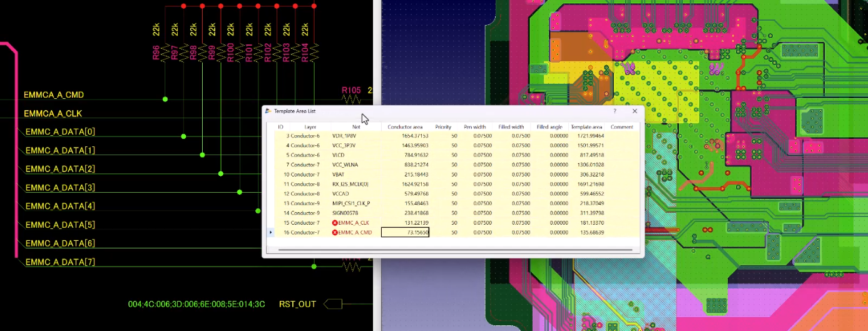Sort by the Net column header
Image resolution: width=868 pixels, height=331 pixels.
[x=356, y=127]
